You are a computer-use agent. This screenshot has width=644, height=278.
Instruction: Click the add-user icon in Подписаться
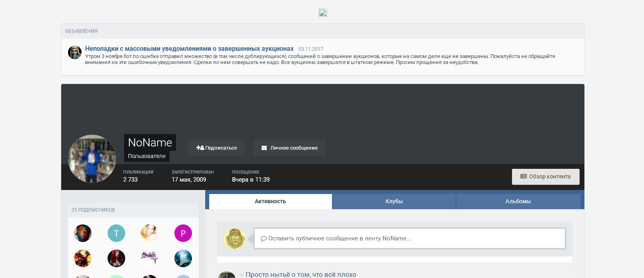tap(200, 148)
